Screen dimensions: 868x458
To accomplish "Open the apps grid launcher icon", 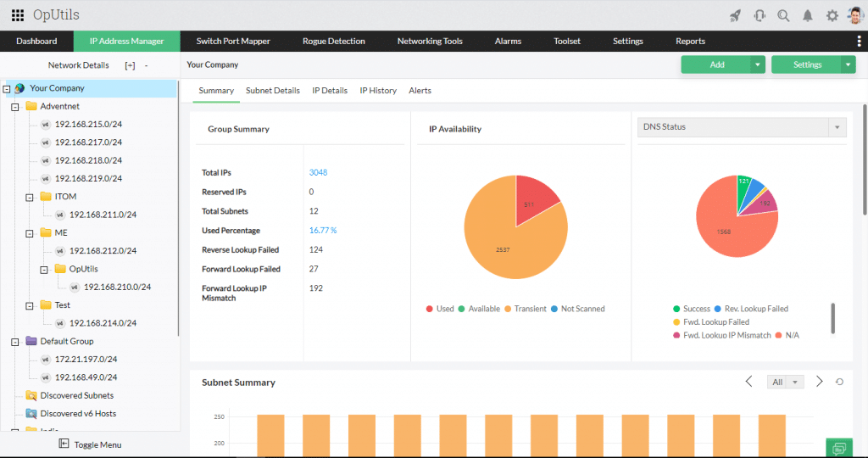I will (x=18, y=15).
